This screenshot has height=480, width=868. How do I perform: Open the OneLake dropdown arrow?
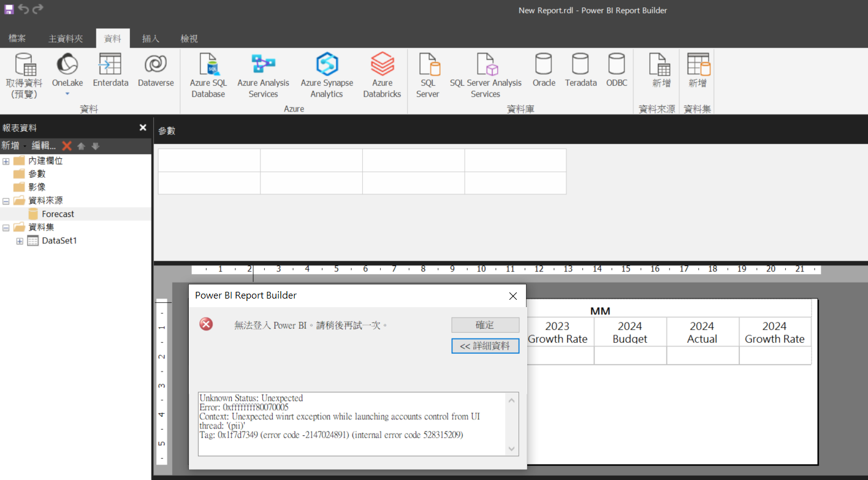[x=67, y=94]
